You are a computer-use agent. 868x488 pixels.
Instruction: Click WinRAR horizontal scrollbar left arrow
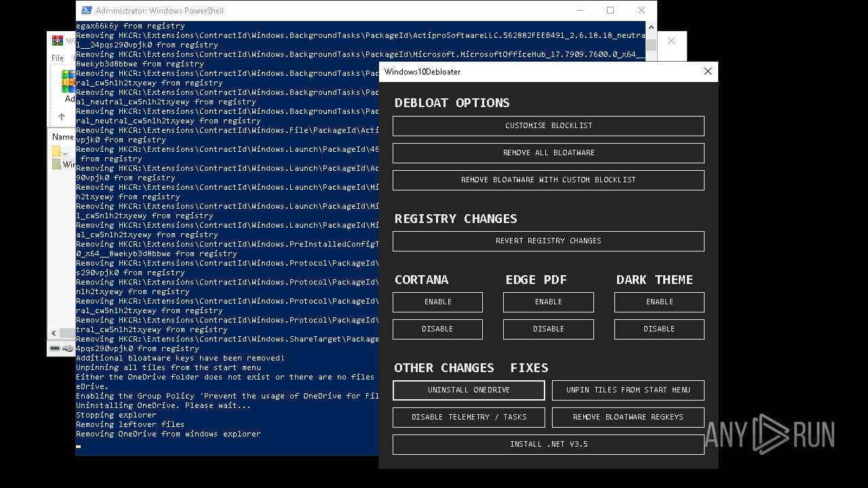click(54, 333)
